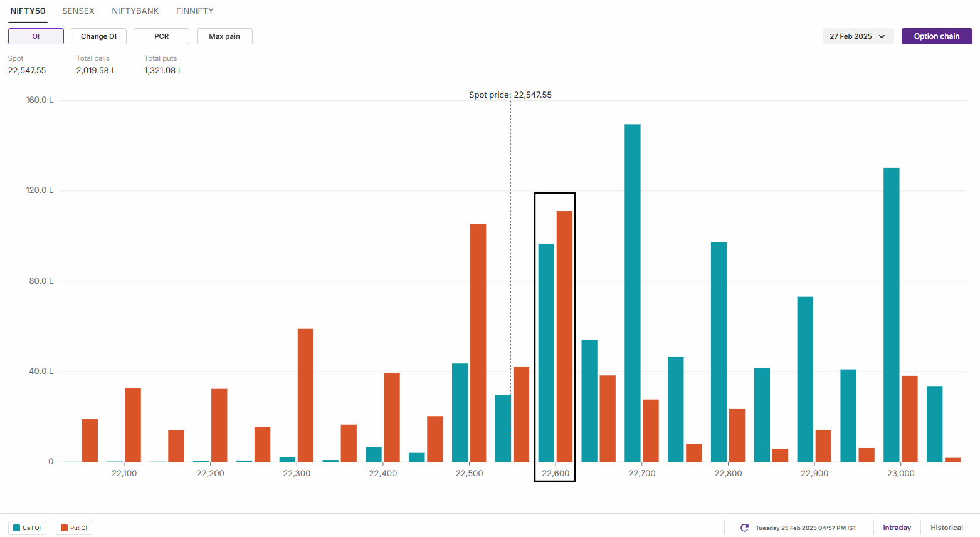
Task: Select the Max pain view
Action: [224, 36]
